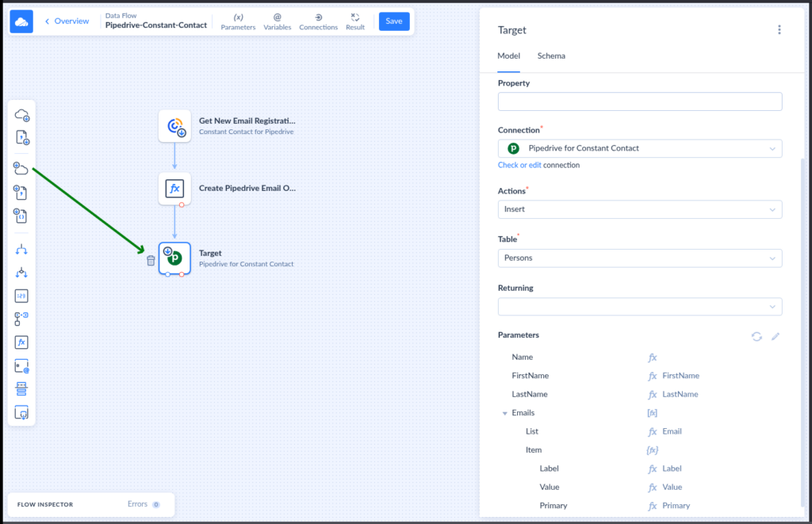Refresh the Parameters list

point(756,337)
